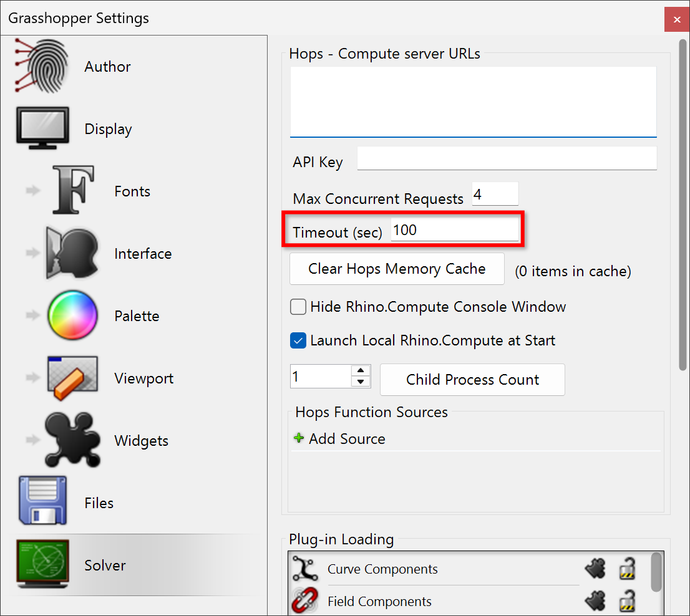Click the Clear Hops Memory Cache button
This screenshot has width=690, height=616.
tap(397, 269)
